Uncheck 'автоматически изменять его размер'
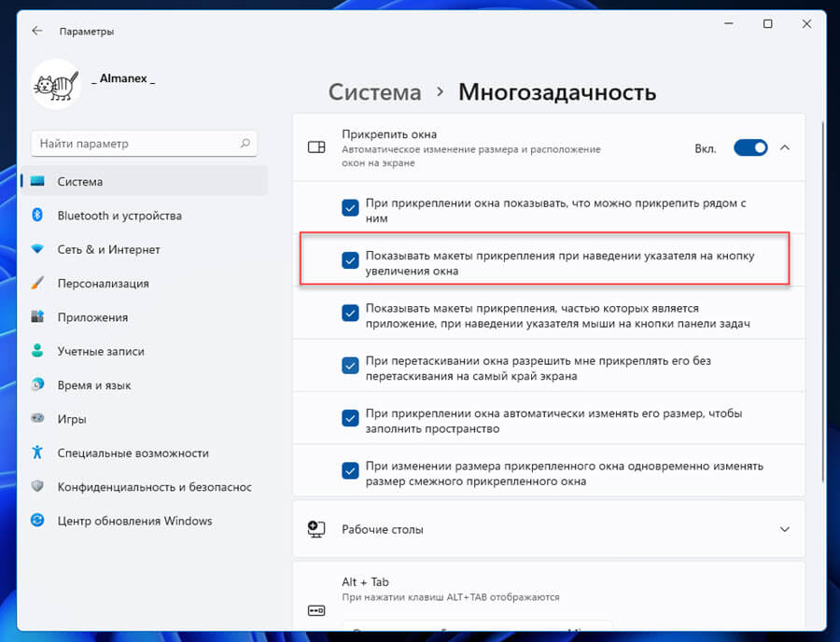The width and height of the screenshot is (840, 642). click(350, 418)
